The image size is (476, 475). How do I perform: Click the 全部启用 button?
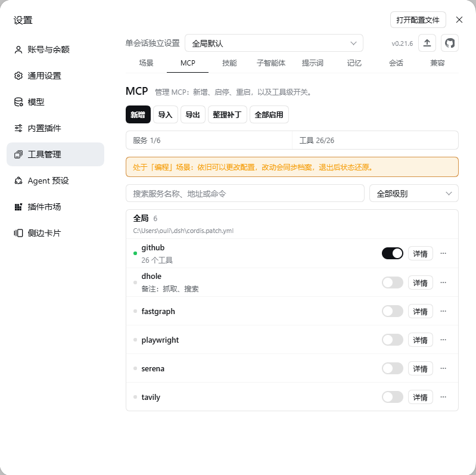click(x=269, y=114)
